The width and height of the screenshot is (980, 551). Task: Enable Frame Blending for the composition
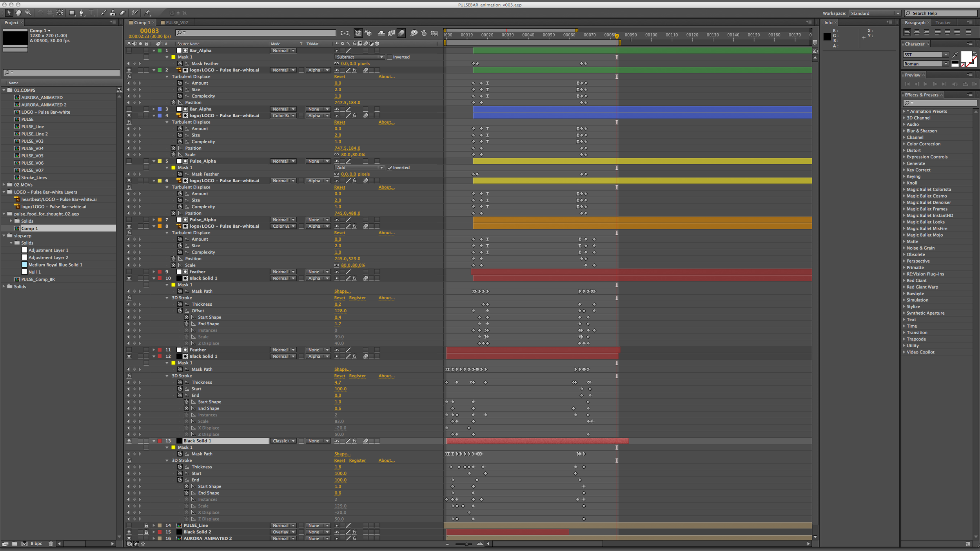[391, 33]
